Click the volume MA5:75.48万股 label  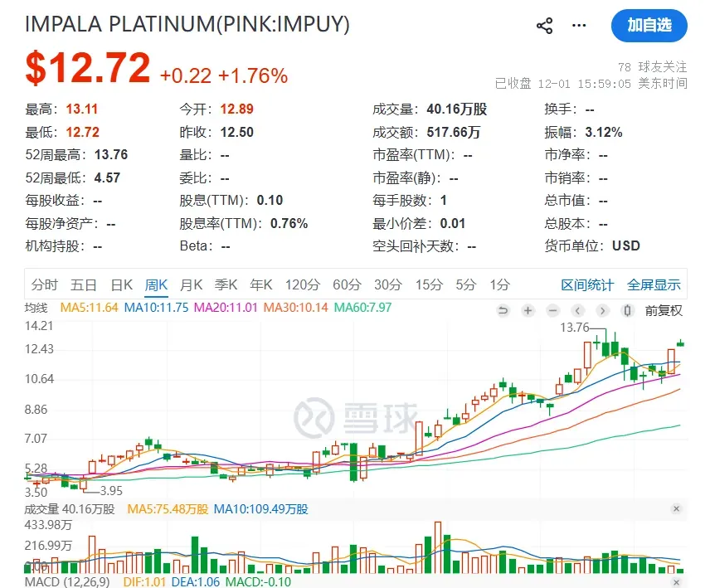168,509
